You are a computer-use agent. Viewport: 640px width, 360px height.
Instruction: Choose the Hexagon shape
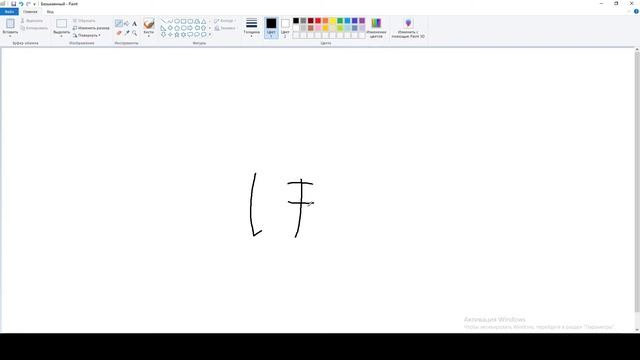coord(184,28)
